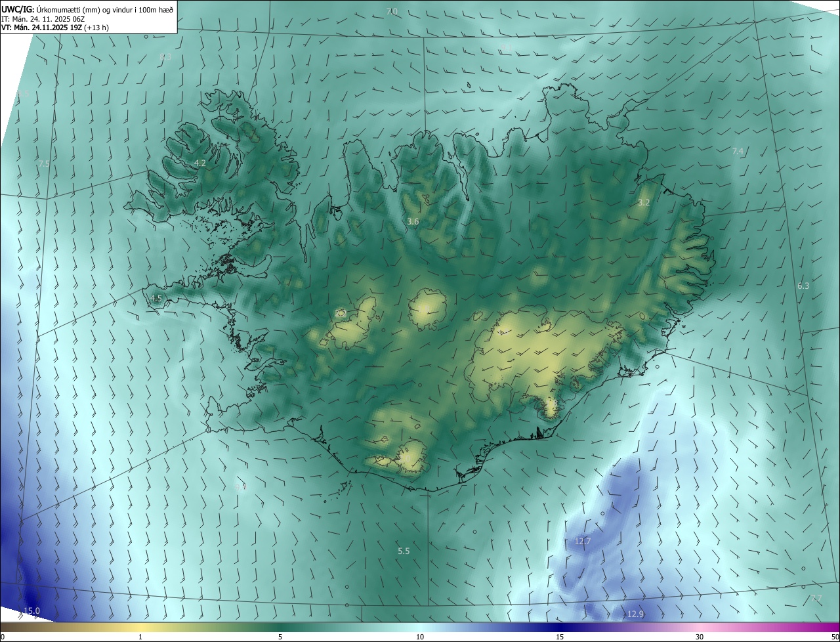The height and width of the screenshot is (642, 840).
Task: Click the 15.0 value in the bottom-left corner
Action: click(x=31, y=610)
